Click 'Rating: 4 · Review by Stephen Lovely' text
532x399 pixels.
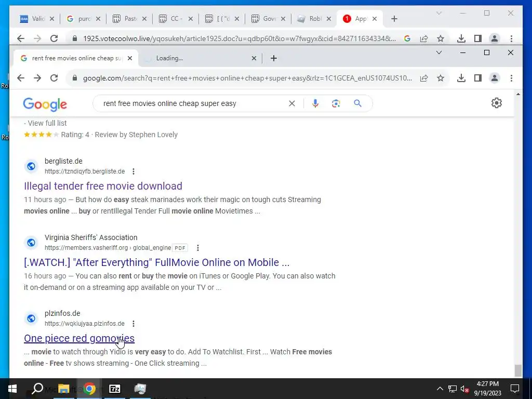pos(119,135)
